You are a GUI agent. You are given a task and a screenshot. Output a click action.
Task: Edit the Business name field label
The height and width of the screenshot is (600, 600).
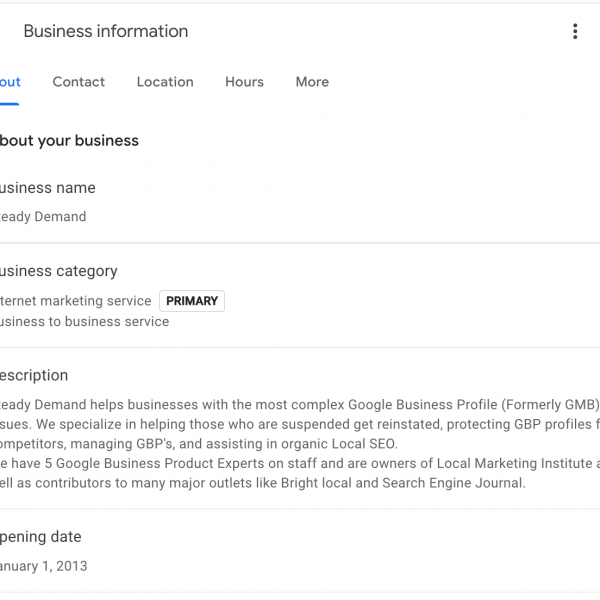[48, 188]
